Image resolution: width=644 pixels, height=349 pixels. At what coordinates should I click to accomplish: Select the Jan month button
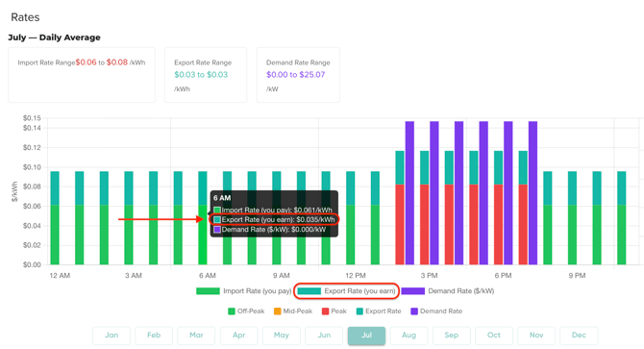[111, 335]
